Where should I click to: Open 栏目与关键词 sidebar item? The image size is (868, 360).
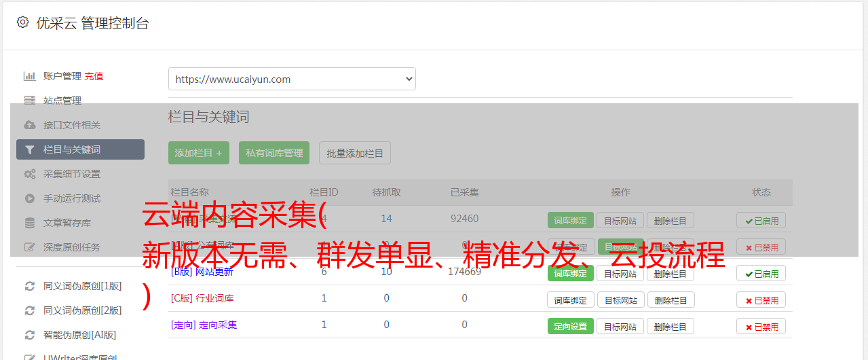point(80,149)
